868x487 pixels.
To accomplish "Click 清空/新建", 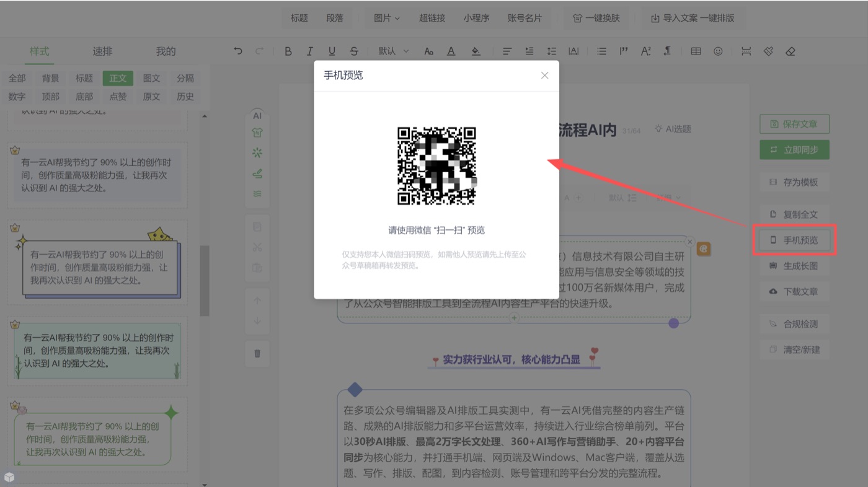I will (794, 349).
